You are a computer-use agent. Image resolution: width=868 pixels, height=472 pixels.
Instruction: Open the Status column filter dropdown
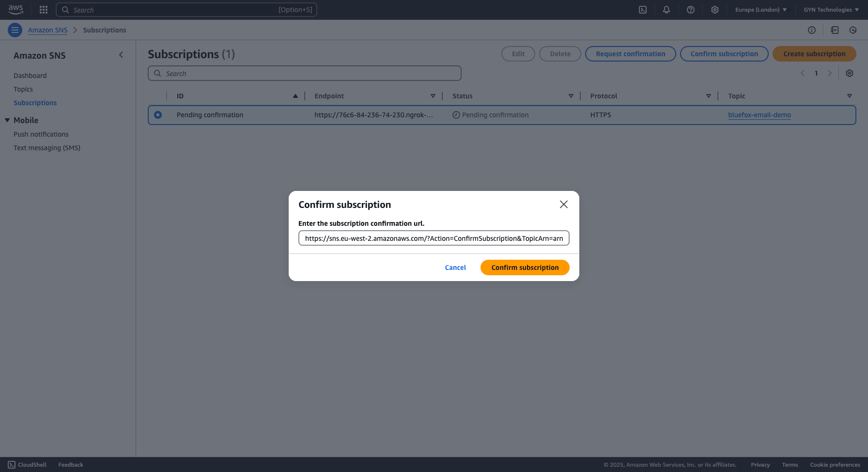pos(571,96)
